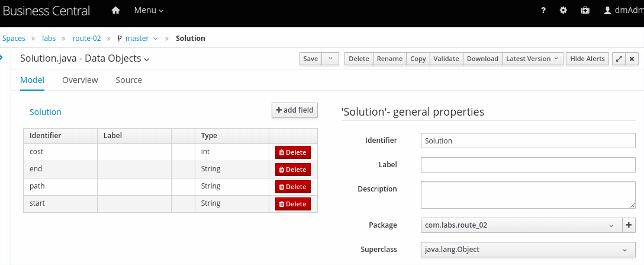Click the briefcase icon in top bar

point(585,11)
